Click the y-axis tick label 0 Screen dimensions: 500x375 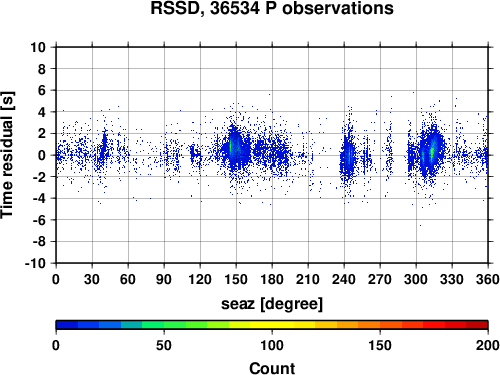pyautogui.click(x=42, y=155)
